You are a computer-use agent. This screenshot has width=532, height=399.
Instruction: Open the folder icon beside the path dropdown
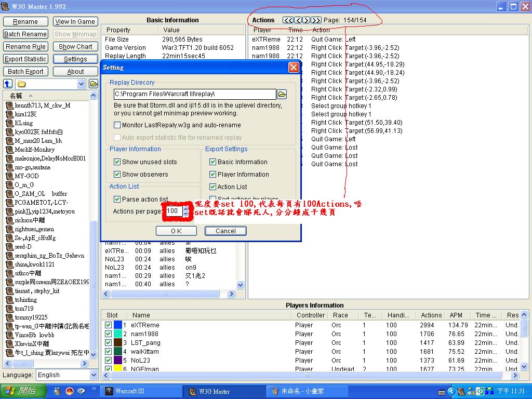pos(94,84)
